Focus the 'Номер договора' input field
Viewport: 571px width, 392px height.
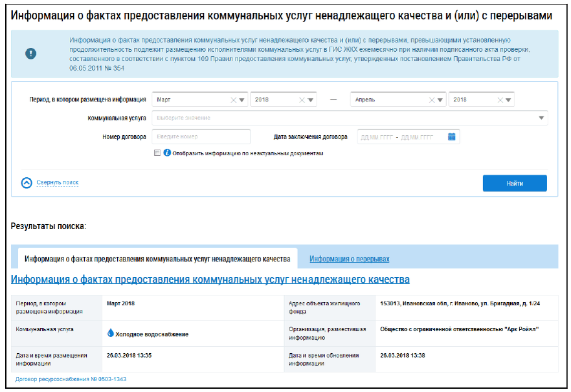(201, 137)
